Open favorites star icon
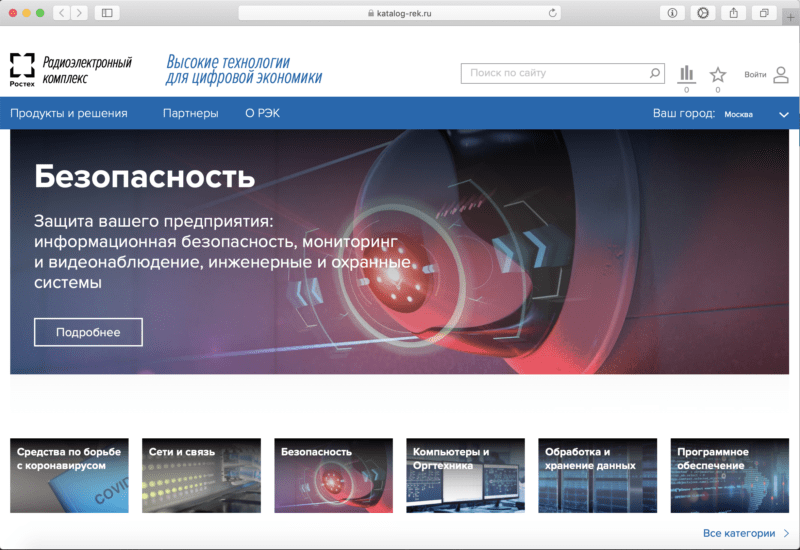The height and width of the screenshot is (550, 800). coord(718,75)
